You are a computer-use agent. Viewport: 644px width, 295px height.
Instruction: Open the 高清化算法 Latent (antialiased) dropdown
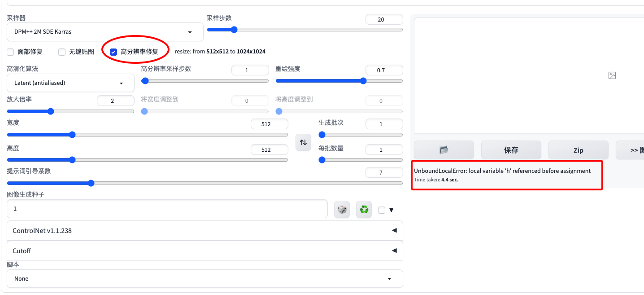70,83
